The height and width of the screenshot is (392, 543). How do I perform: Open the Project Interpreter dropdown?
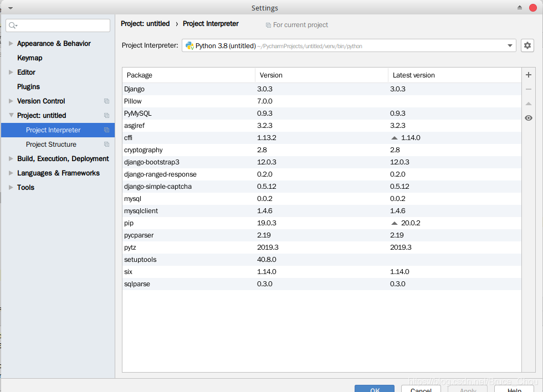pyautogui.click(x=349, y=45)
